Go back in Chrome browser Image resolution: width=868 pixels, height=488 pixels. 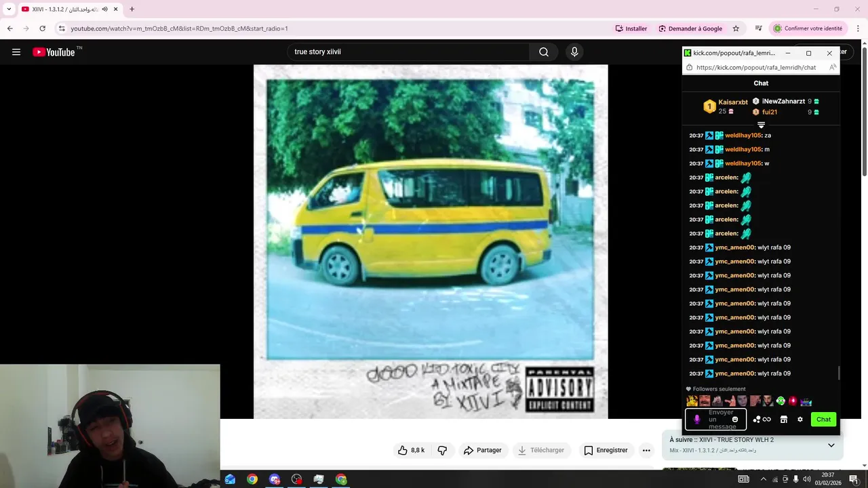click(x=9, y=28)
